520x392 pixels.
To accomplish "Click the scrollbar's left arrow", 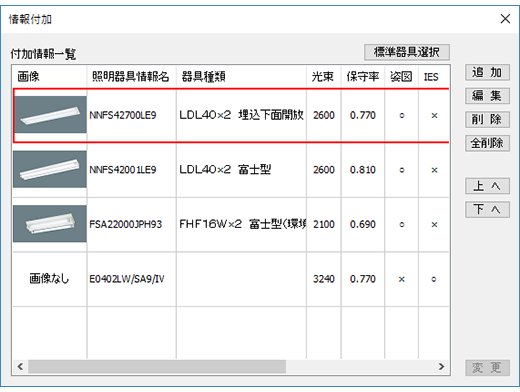I will point(20,367).
